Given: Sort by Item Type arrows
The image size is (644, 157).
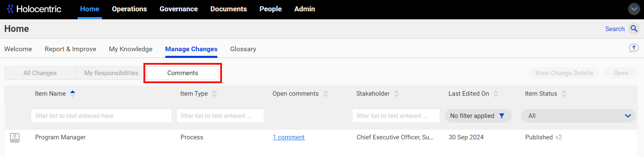Looking at the screenshot, I should tap(214, 94).
